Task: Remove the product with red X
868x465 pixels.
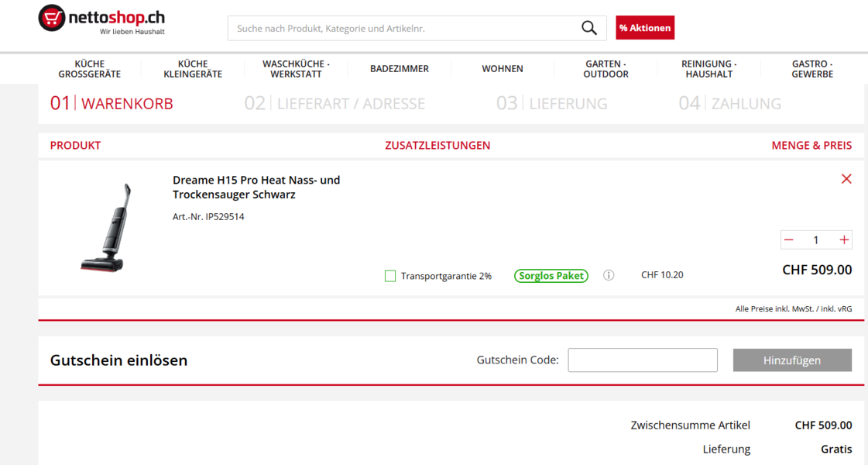Action: [846, 179]
